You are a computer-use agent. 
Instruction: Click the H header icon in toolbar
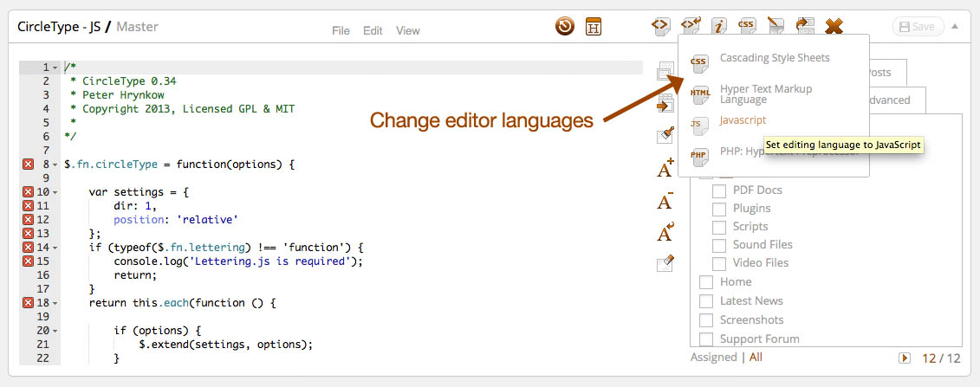pos(594,26)
